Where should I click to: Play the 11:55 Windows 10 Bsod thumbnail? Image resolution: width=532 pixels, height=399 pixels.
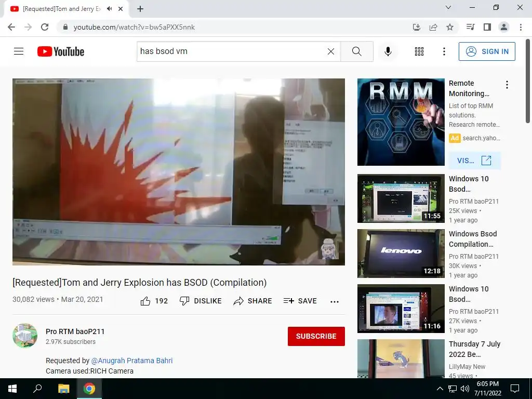click(401, 198)
